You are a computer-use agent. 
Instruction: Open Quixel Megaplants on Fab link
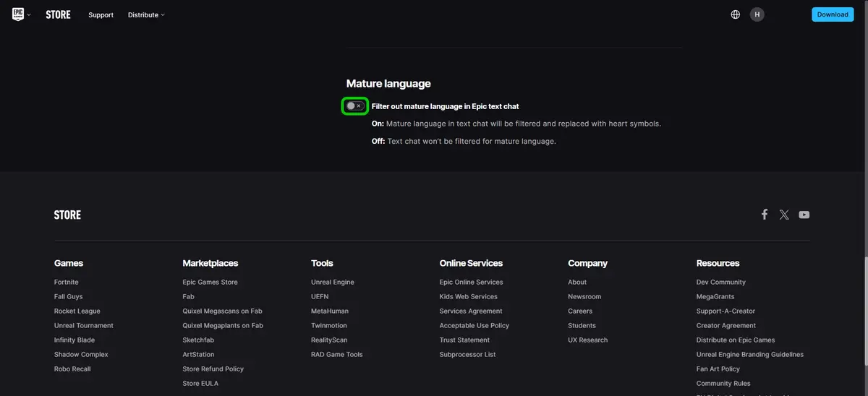coord(223,325)
